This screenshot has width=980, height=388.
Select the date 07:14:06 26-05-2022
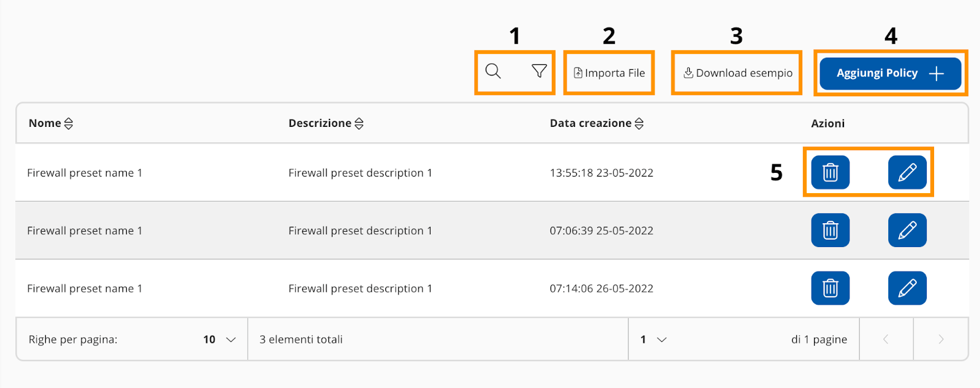click(601, 288)
